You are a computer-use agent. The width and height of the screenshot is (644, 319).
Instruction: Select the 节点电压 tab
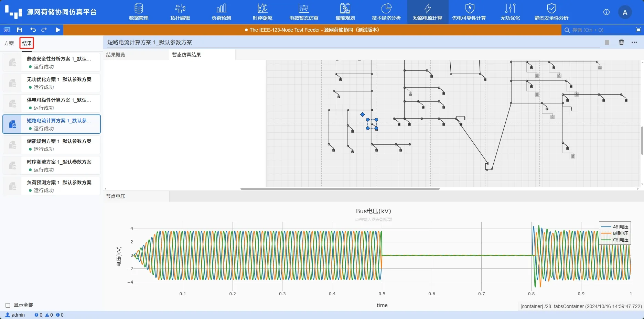[136, 196]
